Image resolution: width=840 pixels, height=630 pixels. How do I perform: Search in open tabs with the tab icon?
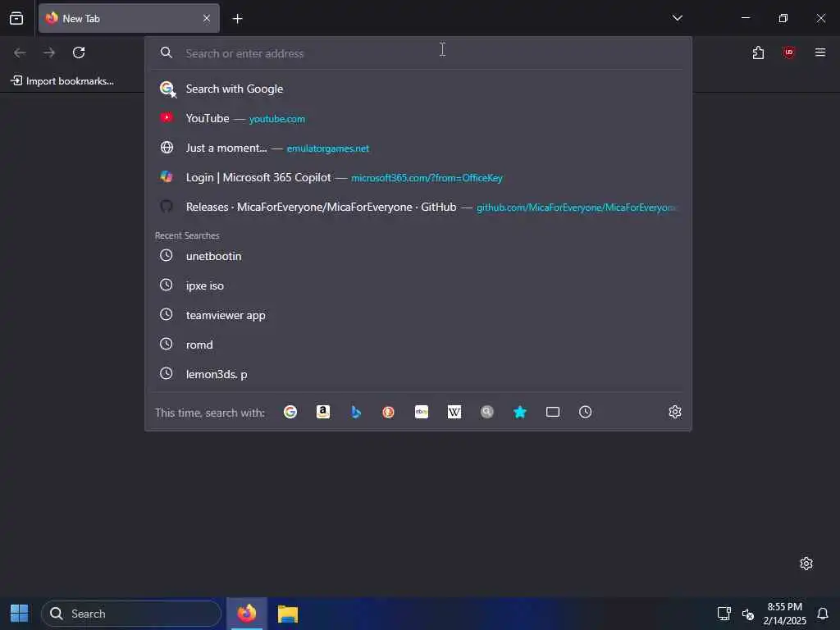coord(553,412)
